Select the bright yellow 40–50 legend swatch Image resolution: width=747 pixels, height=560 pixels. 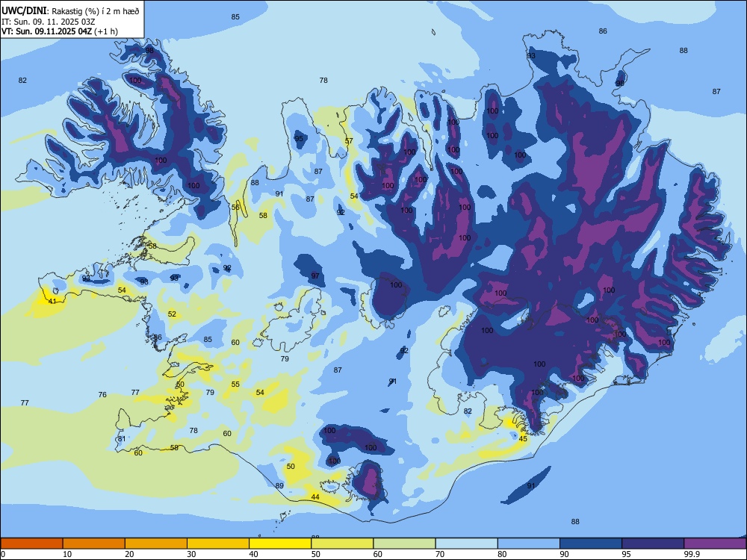pyautogui.click(x=280, y=544)
